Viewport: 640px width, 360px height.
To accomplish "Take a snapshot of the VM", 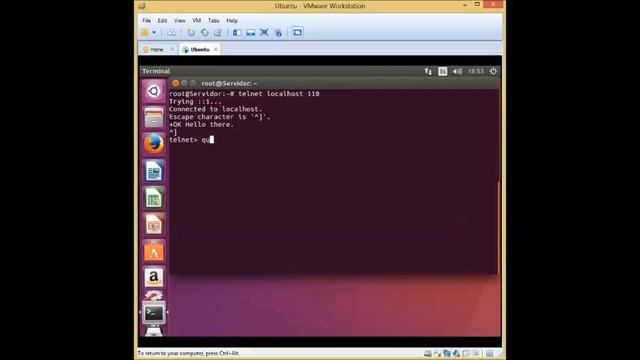I will tap(191, 33).
